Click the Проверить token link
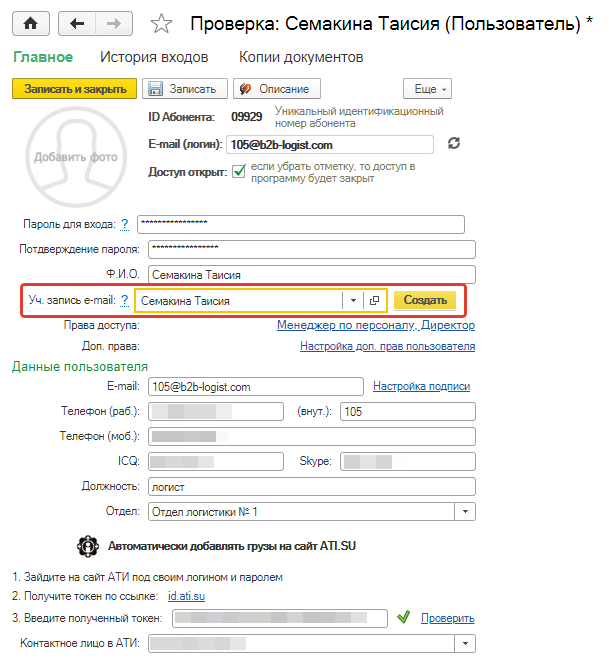This screenshot has width=609, height=671. pos(448,618)
